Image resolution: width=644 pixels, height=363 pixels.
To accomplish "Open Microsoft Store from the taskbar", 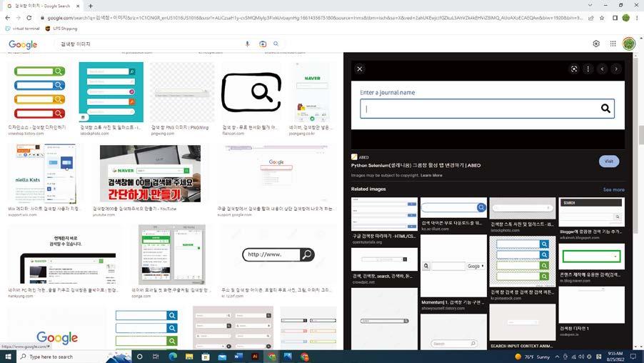I will [206, 357].
